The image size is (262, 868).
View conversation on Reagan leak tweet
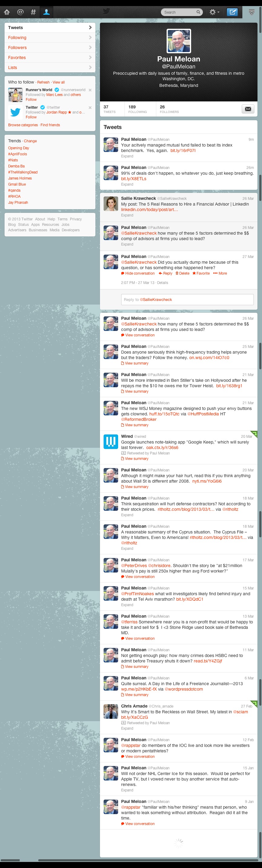tap(138, 824)
